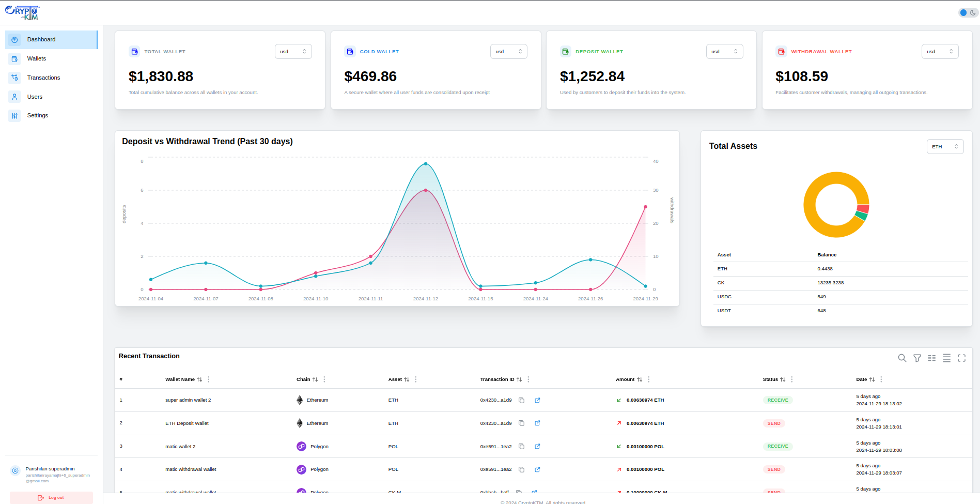Enter fullscreen mode for transaction table

point(961,358)
